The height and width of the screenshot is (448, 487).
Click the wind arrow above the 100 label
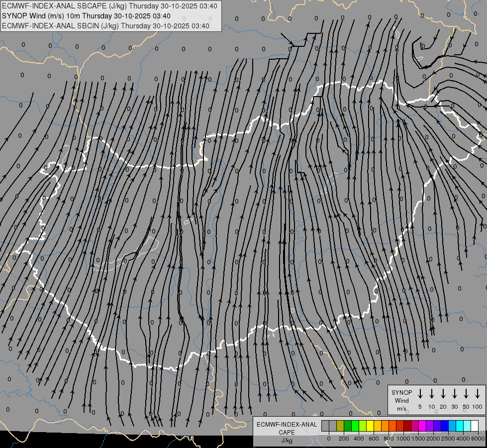pos(478,394)
